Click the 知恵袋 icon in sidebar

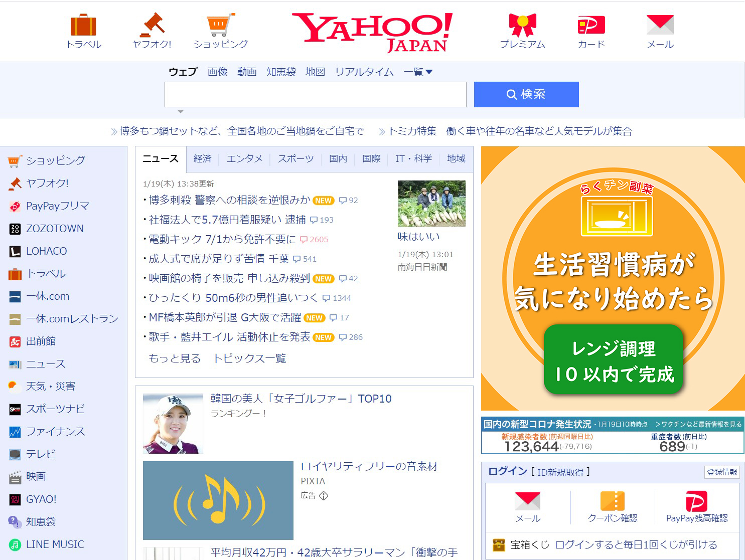pyautogui.click(x=15, y=522)
